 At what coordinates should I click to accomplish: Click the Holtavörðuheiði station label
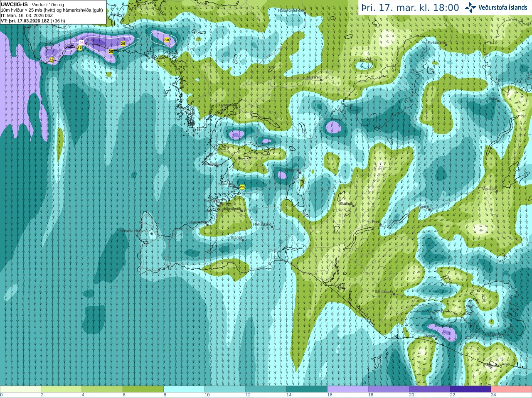[x=291, y=10]
